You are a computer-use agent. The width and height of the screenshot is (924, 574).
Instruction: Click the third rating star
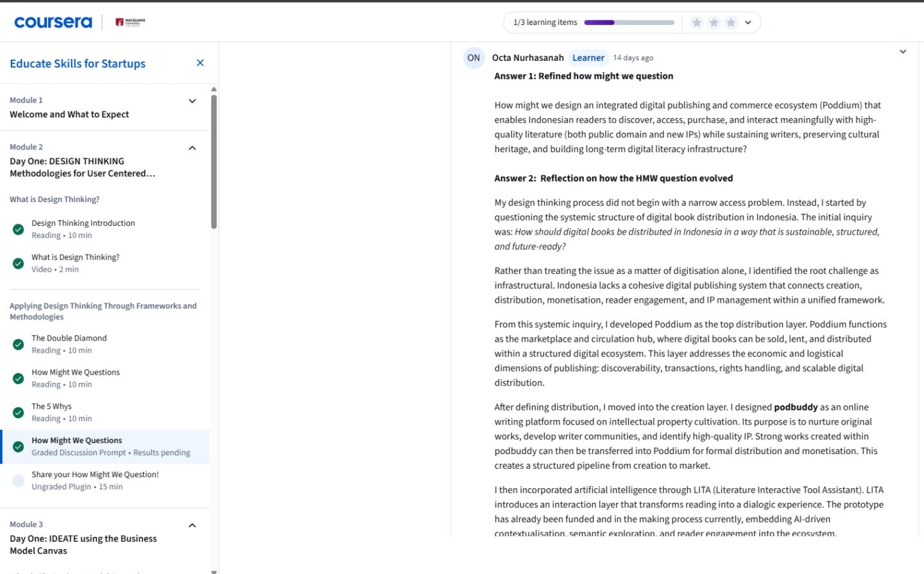(731, 22)
